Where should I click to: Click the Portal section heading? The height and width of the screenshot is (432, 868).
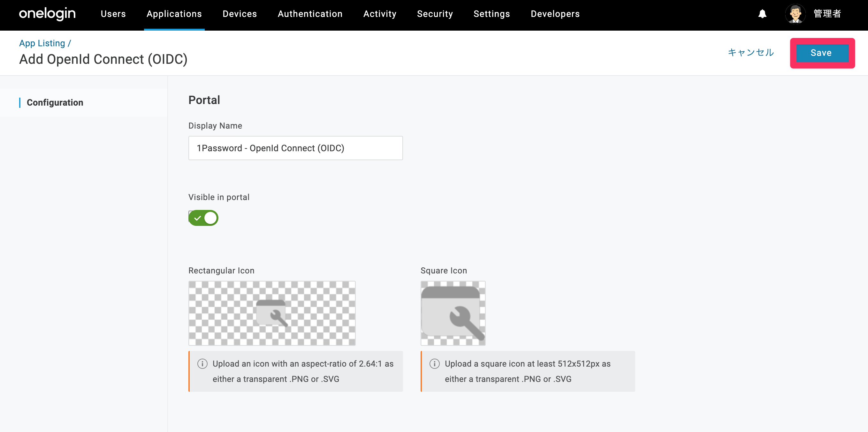[204, 100]
